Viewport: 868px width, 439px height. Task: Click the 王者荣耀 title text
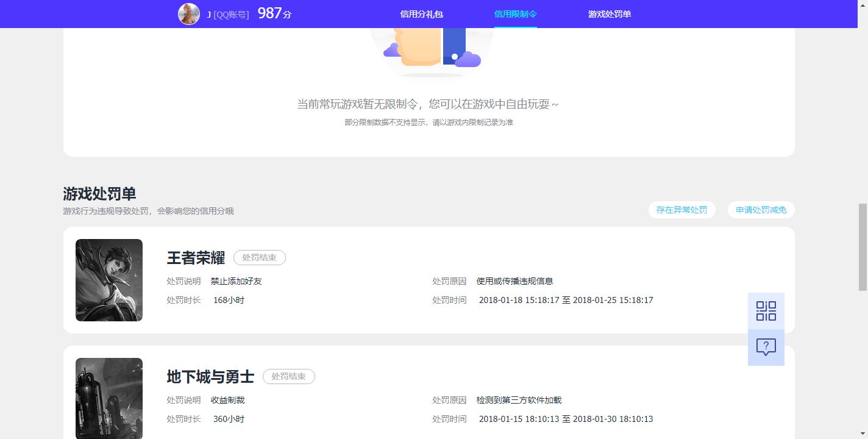click(x=196, y=258)
